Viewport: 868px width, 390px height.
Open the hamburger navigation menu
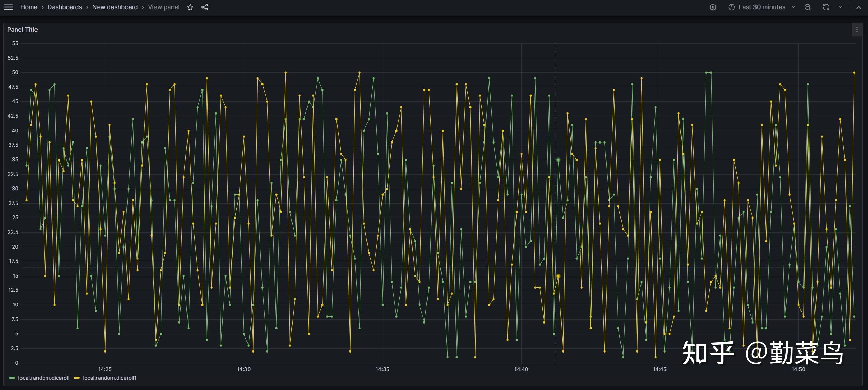pos(9,7)
